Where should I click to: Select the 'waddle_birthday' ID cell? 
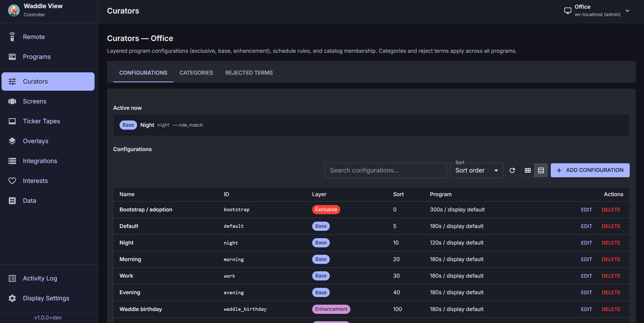coord(245,309)
